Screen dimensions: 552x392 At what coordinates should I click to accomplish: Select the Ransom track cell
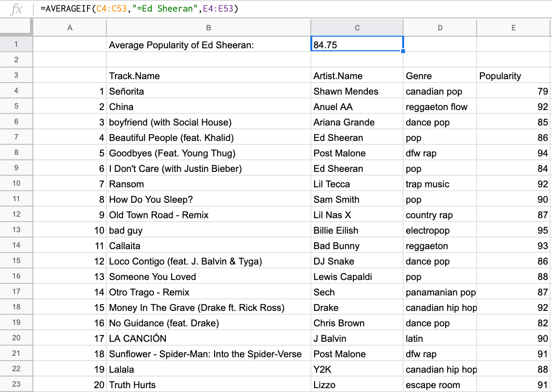[208, 183]
